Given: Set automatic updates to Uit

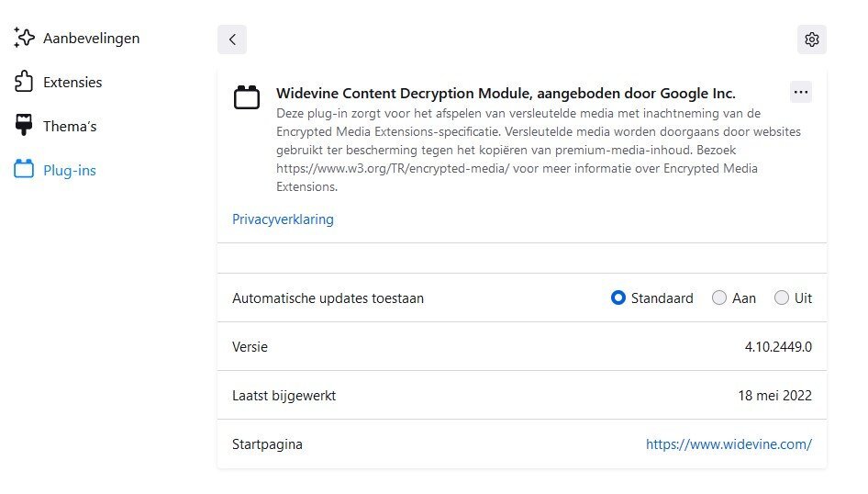Looking at the screenshot, I should pyautogui.click(x=781, y=298).
